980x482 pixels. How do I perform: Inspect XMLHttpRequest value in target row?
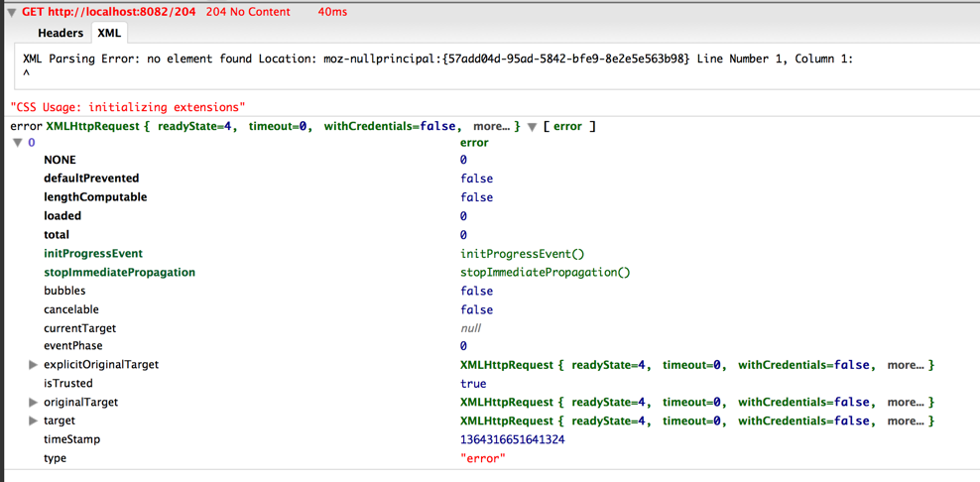point(696,422)
